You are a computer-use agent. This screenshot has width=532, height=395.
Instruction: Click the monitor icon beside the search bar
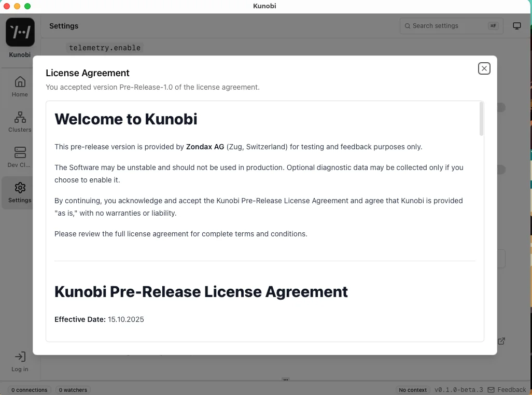click(516, 25)
